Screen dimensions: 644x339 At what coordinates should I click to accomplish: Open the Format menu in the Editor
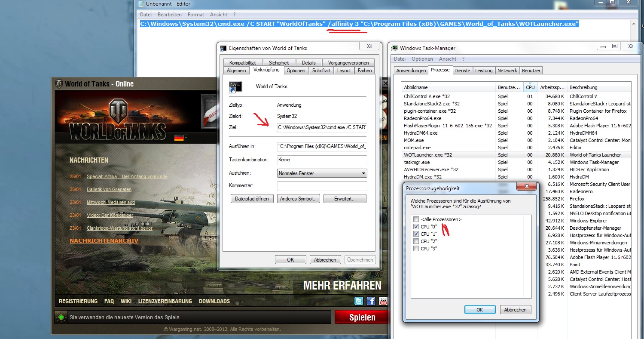(196, 15)
